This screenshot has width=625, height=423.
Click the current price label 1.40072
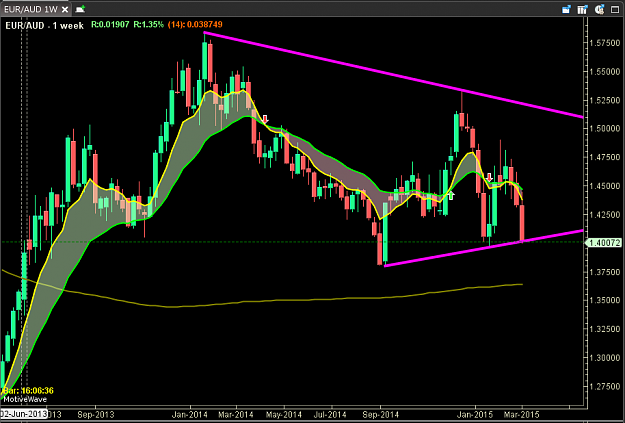[605, 242]
